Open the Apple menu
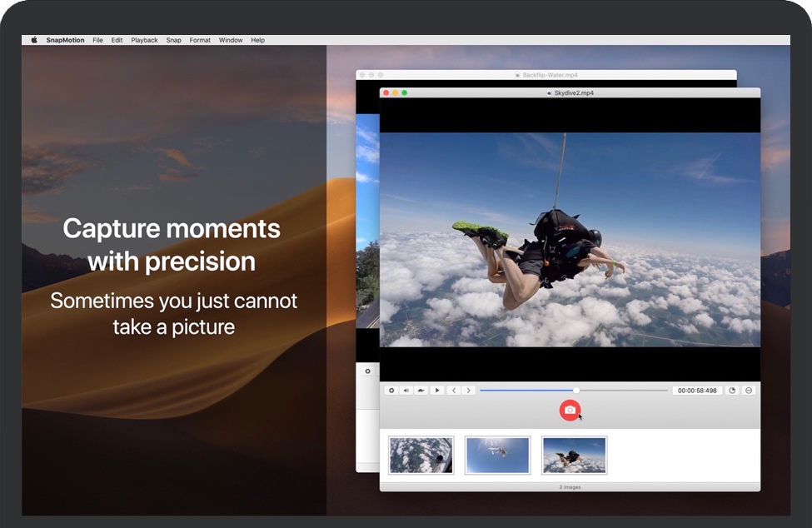This screenshot has width=812, height=528. 34,40
